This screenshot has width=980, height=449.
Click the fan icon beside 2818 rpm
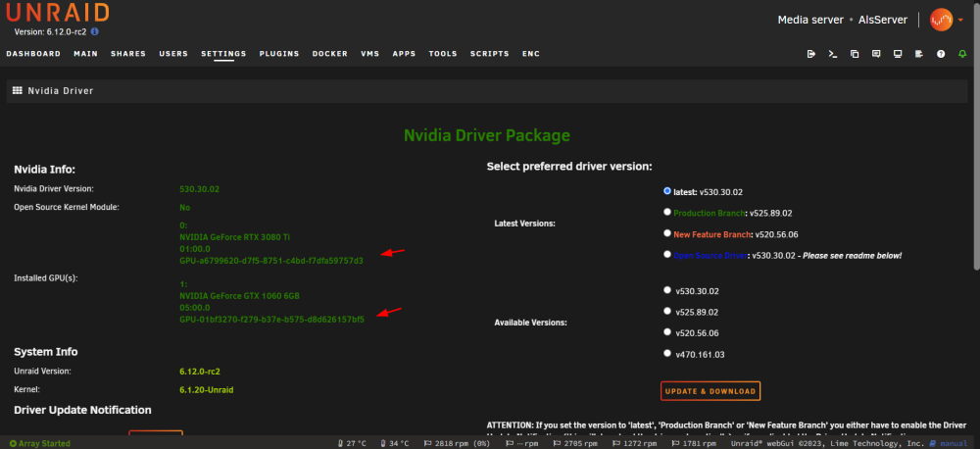pyautogui.click(x=427, y=443)
